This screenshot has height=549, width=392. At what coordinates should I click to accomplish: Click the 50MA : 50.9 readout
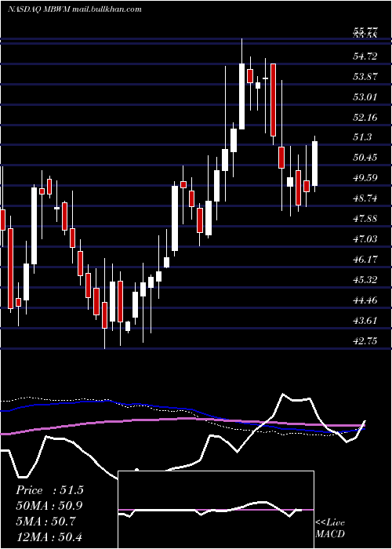click(x=49, y=506)
